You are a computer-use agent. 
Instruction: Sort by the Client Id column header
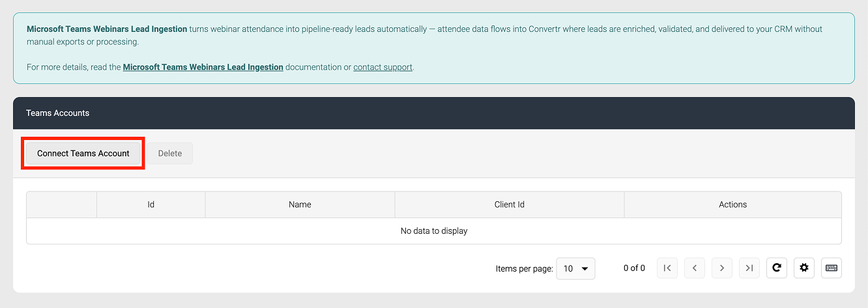[x=510, y=204]
